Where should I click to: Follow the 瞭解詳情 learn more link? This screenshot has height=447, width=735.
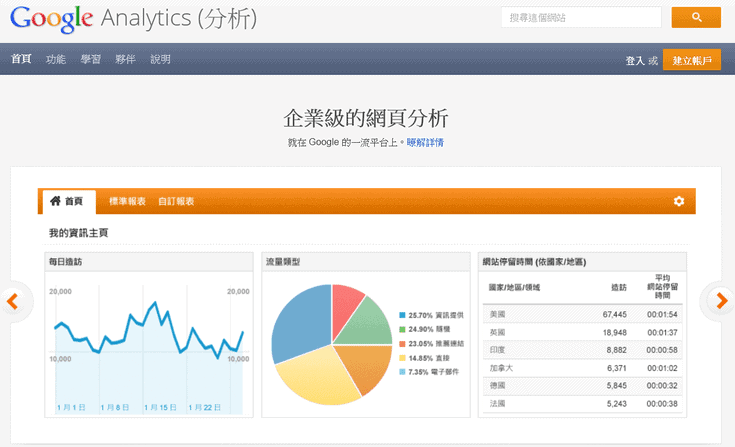425,142
